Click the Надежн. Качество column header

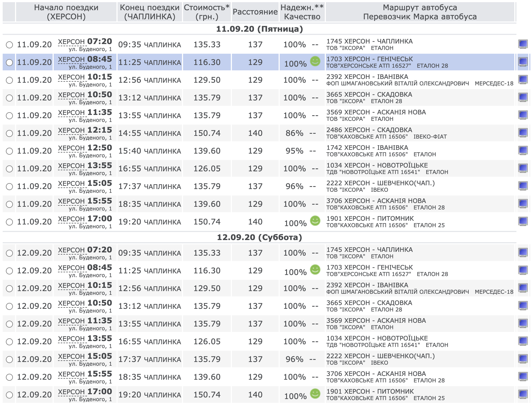pyautogui.click(x=302, y=12)
